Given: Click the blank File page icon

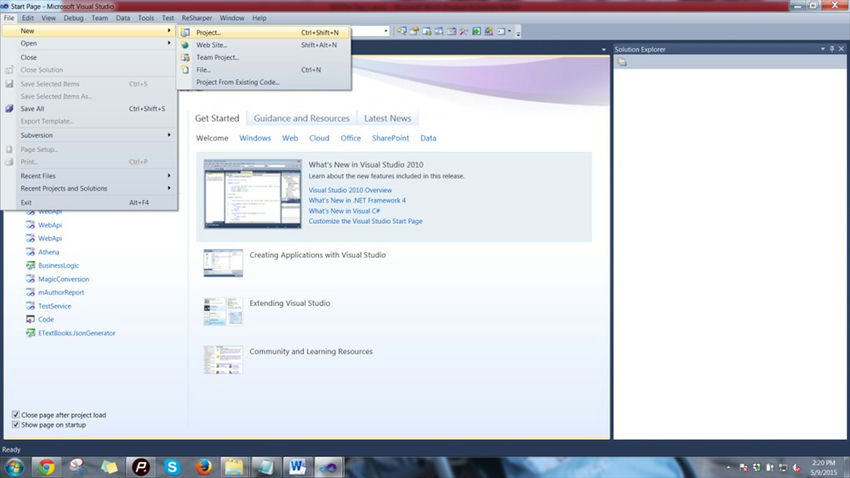Looking at the screenshot, I should coord(185,70).
